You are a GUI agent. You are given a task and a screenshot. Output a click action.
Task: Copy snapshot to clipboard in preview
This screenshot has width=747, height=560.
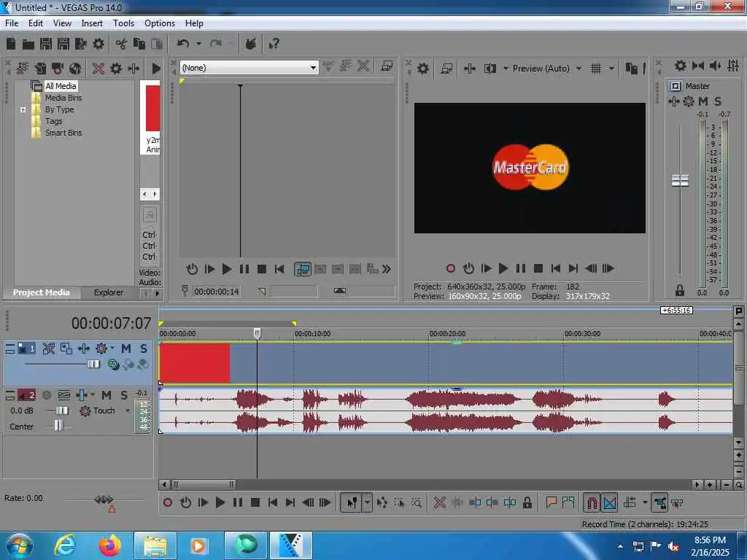pos(631,69)
